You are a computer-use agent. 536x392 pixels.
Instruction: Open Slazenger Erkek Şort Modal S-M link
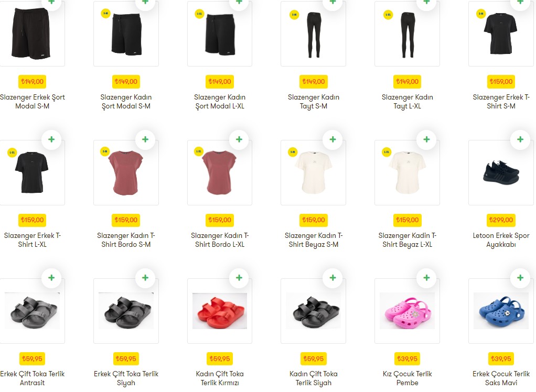(x=32, y=102)
